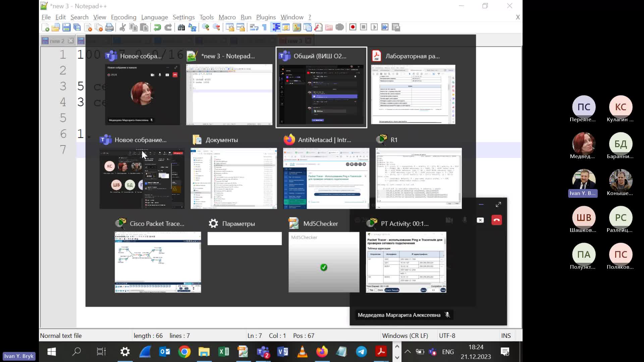Open Folder as Workspace toolbar icon

[x=329, y=27]
